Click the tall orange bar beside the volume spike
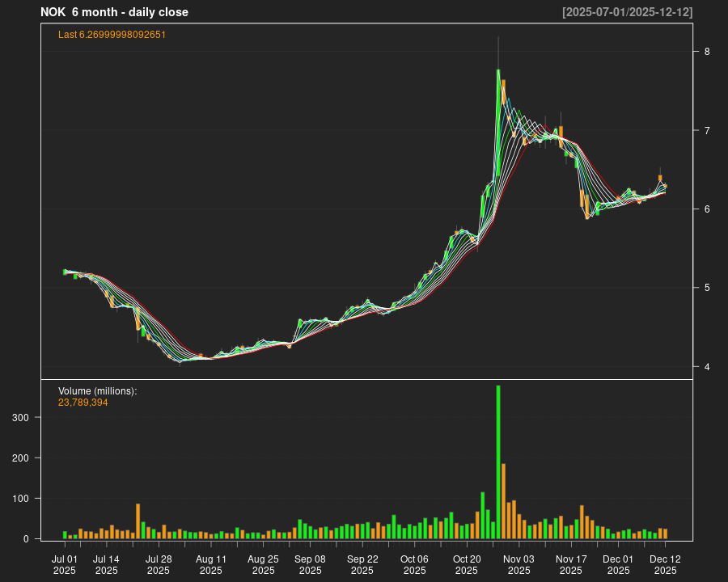Screen dimensions: 728x582 [503, 501]
